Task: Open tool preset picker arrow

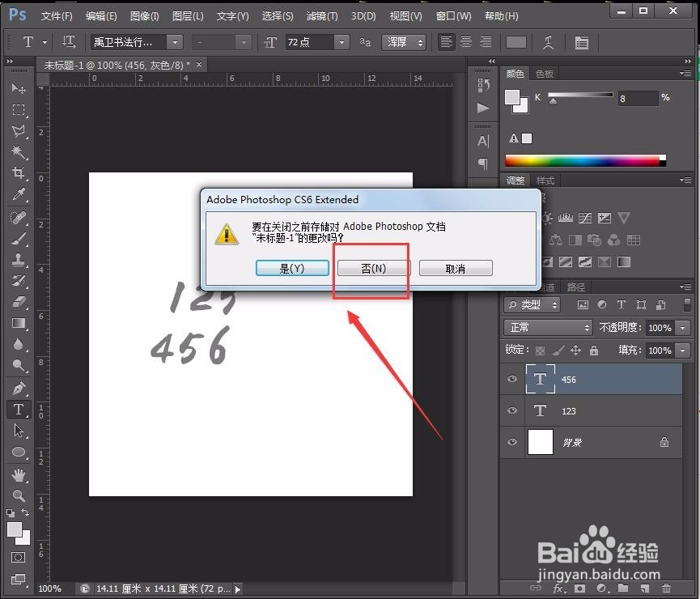Action: tap(45, 42)
